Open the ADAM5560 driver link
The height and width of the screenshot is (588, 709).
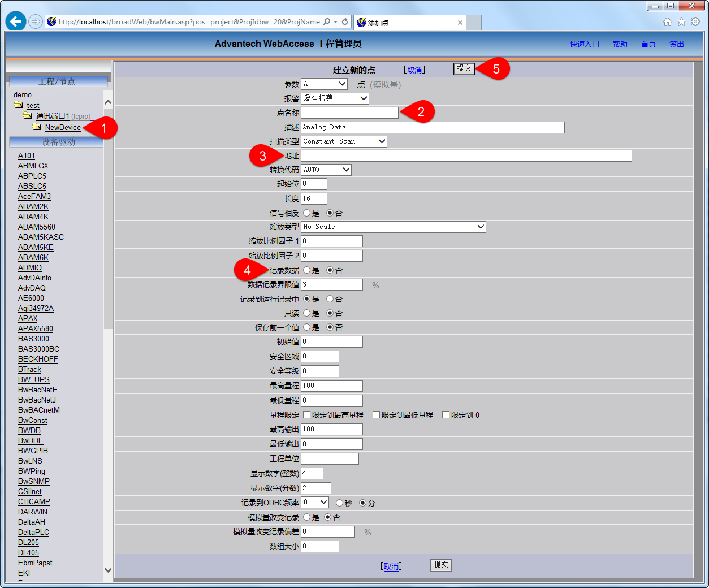pos(37,227)
